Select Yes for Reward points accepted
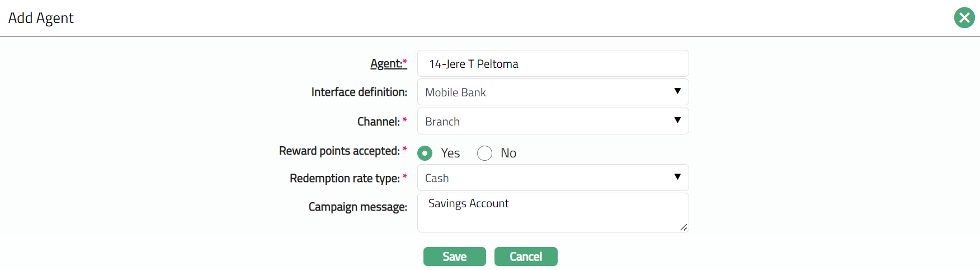 (425, 153)
